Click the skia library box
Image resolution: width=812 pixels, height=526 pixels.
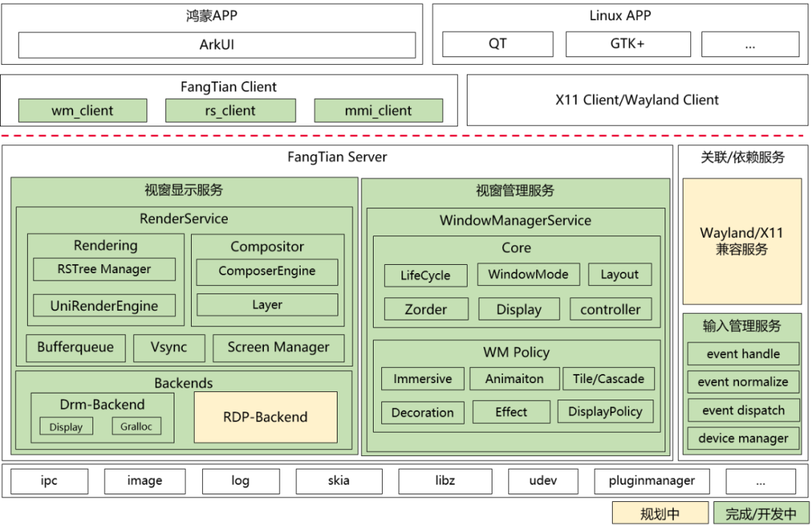[338, 481]
